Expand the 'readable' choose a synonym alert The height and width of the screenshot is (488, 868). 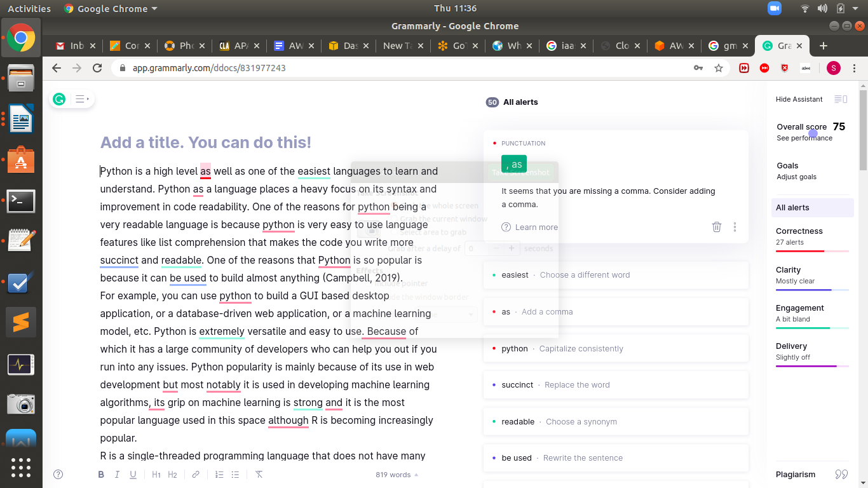pos(616,422)
